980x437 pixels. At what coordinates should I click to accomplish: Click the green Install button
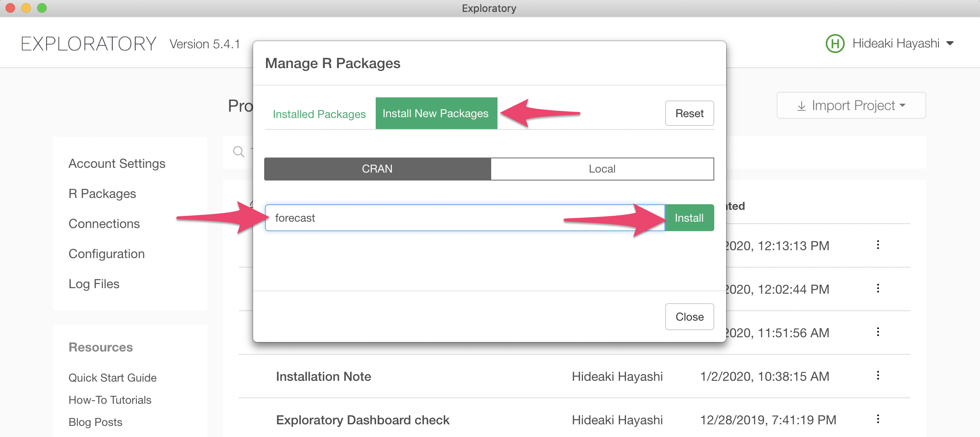coord(689,218)
